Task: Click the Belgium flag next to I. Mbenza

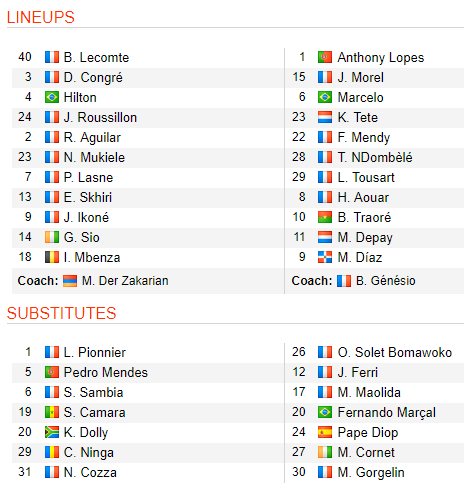Action: click(52, 257)
